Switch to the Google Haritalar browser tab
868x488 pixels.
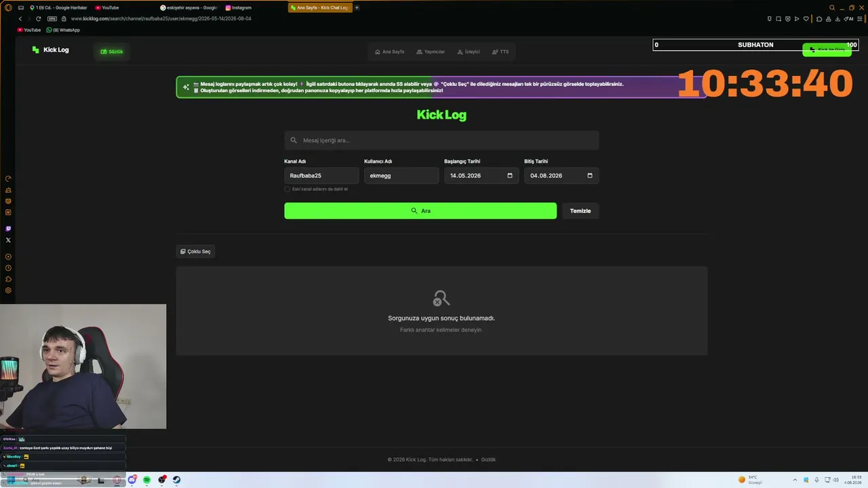(x=58, y=7)
